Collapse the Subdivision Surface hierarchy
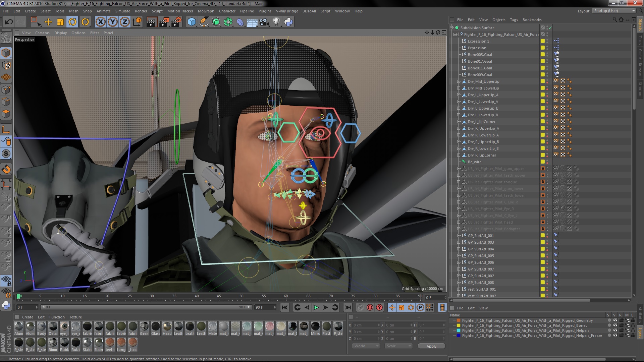This screenshot has height=362, width=644. coord(451,28)
